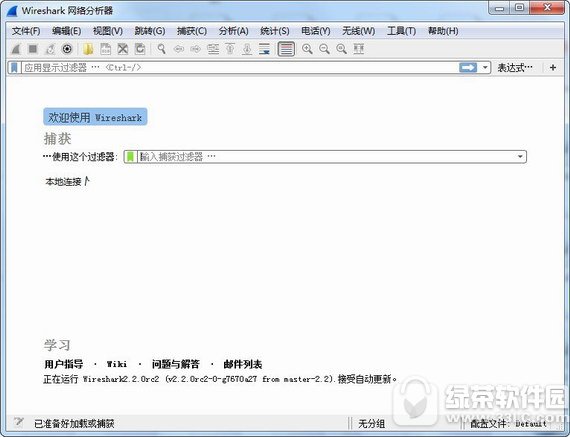The width and height of the screenshot is (570, 437).
Task: Open the 工具(T) menu
Action: [401, 31]
